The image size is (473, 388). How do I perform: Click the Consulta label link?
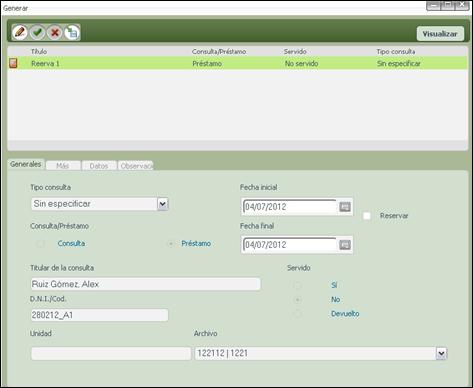[x=71, y=244]
